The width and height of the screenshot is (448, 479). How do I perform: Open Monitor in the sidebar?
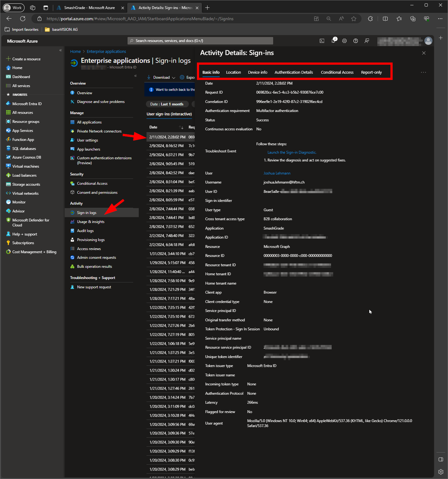tap(16, 202)
